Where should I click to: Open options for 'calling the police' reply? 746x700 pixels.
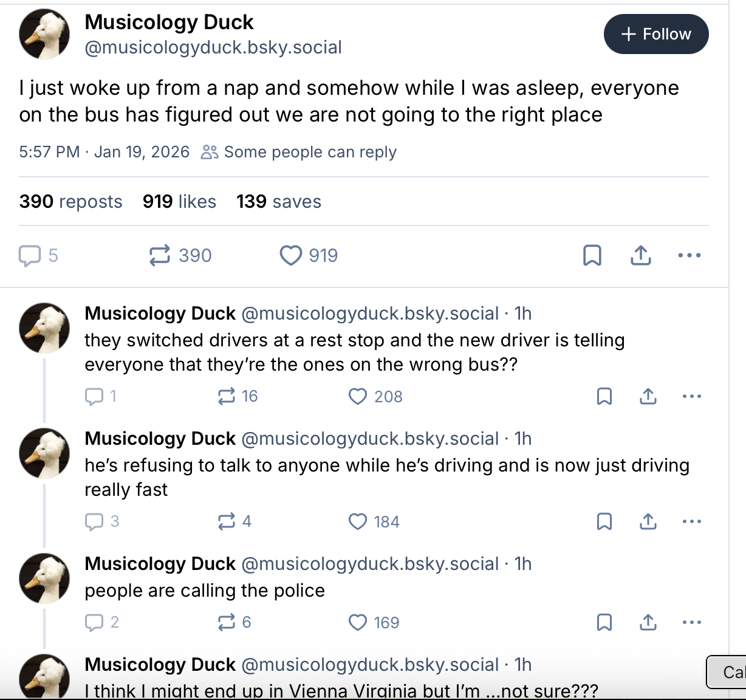(x=691, y=622)
